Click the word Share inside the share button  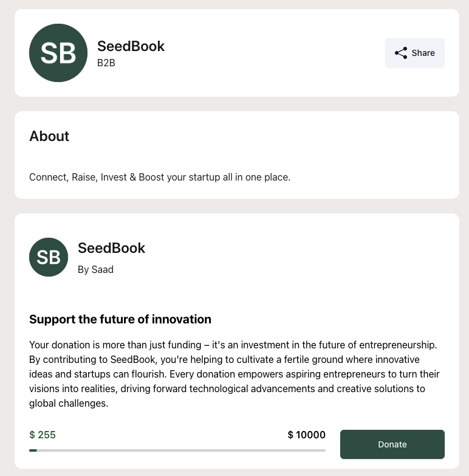pos(423,53)
